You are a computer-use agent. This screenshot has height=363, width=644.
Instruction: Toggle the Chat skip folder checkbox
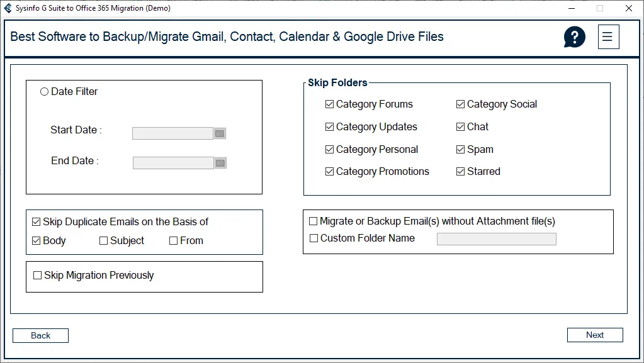(460, 127)
